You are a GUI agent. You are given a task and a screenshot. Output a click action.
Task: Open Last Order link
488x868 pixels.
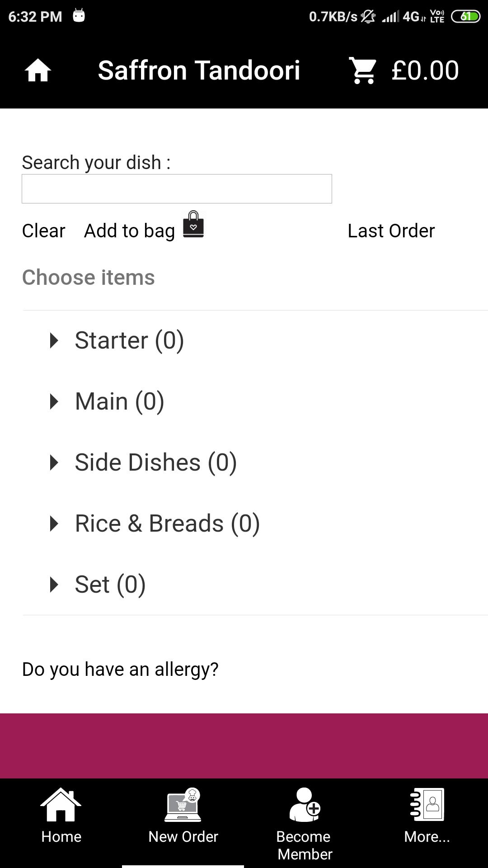click(x=391, y=231)
